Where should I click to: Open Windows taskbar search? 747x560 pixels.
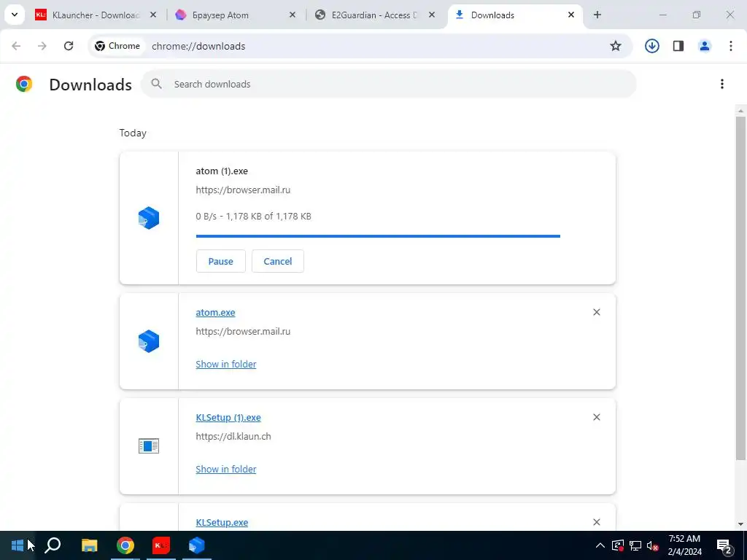pyautogui.click(x=53, y=545)
